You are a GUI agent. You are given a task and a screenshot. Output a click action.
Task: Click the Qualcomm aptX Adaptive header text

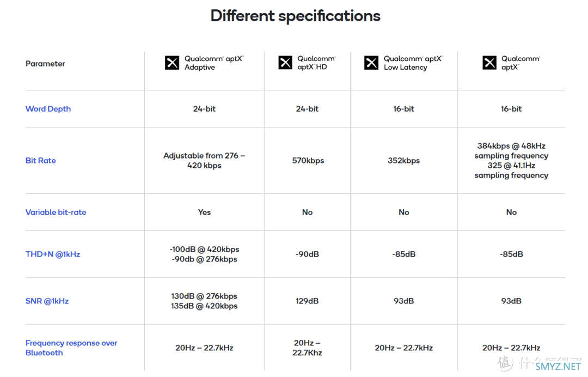point(214,63)
